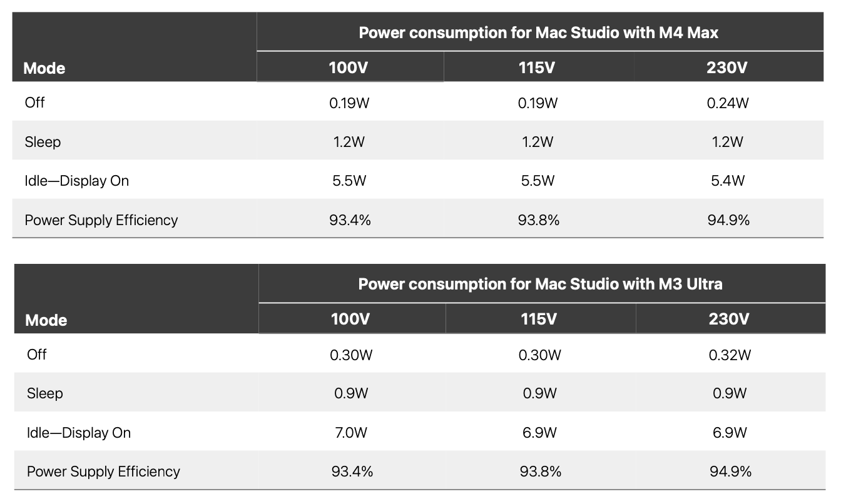Click the M3 Ultra power consumption table title

tap(540, 284)
